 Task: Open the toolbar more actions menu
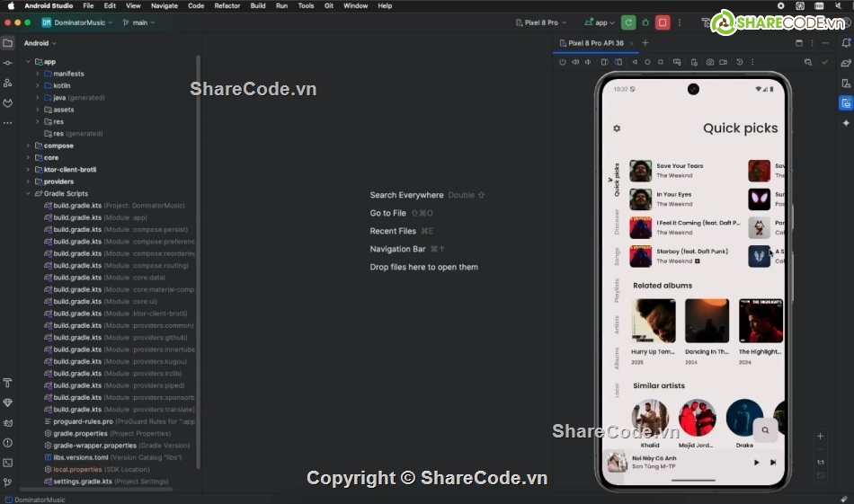680,22
